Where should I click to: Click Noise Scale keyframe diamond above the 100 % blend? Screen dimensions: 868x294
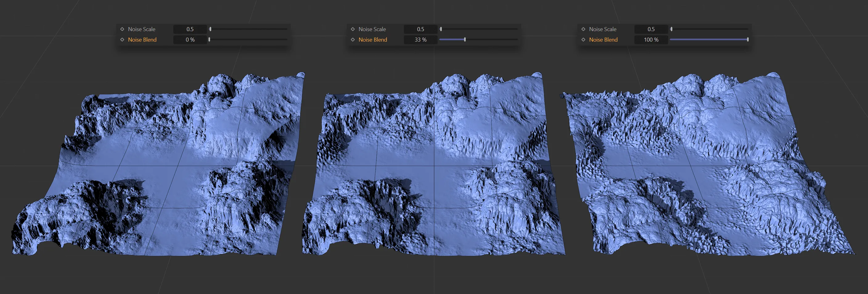click(583, 29)
